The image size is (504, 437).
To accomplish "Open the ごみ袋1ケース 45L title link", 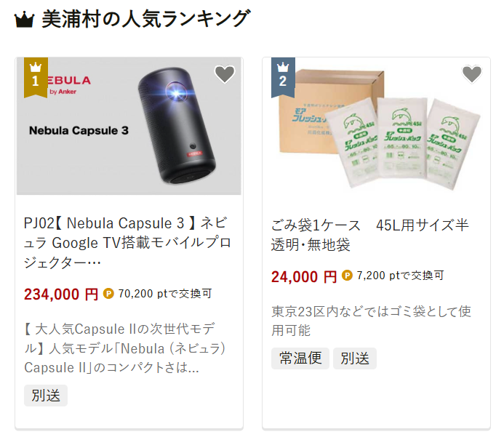I will [369, 235].
